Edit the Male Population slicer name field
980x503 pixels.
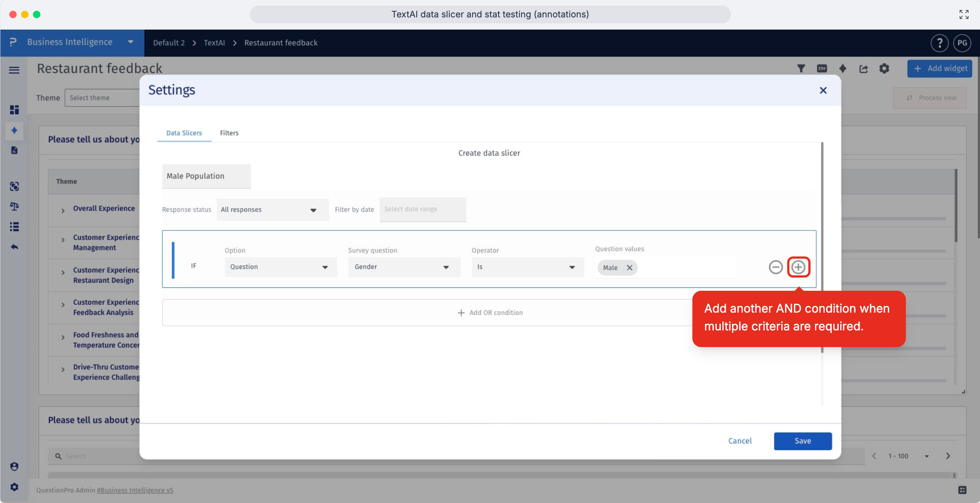click(206, 176)
